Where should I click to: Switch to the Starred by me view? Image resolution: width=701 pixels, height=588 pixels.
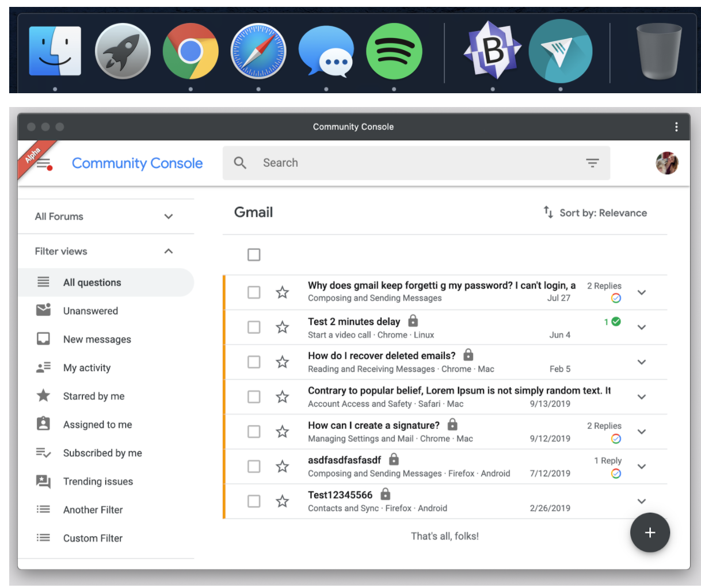(x=94, y=396)
